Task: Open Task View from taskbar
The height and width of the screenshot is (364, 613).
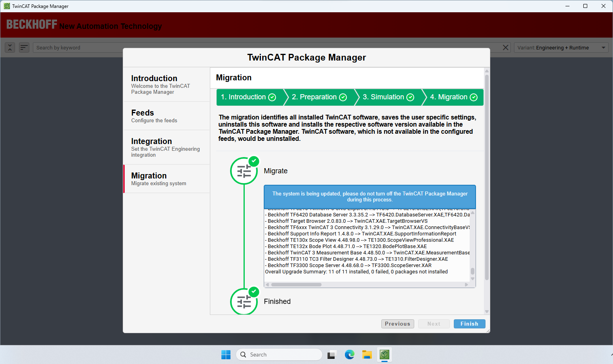Action: [x=332, y=355]
